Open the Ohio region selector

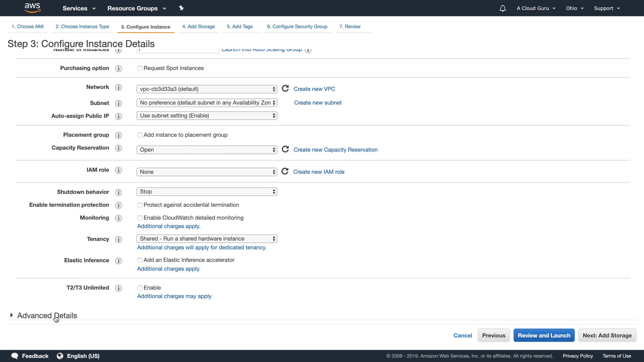(574, 8)
